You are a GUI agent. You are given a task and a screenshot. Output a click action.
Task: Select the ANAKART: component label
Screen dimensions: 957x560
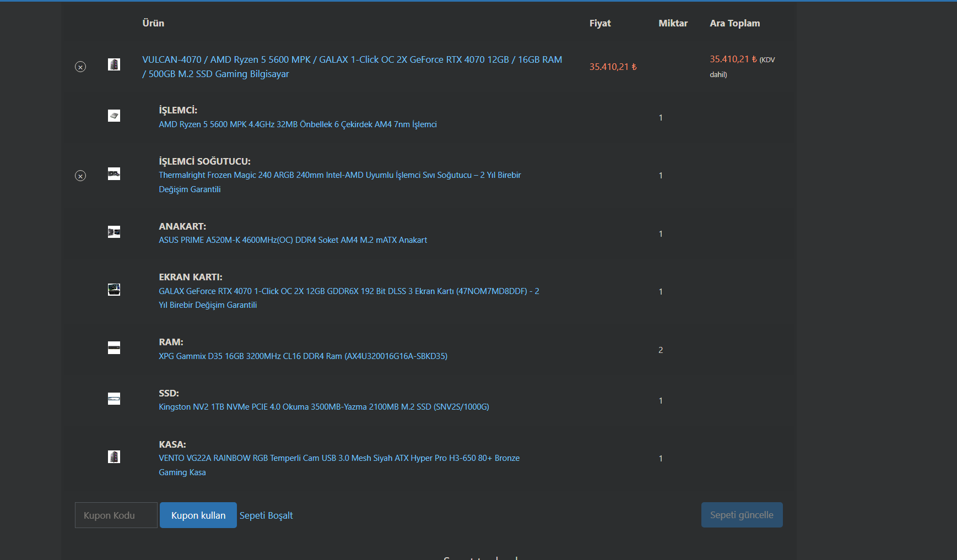pos(182,226)
